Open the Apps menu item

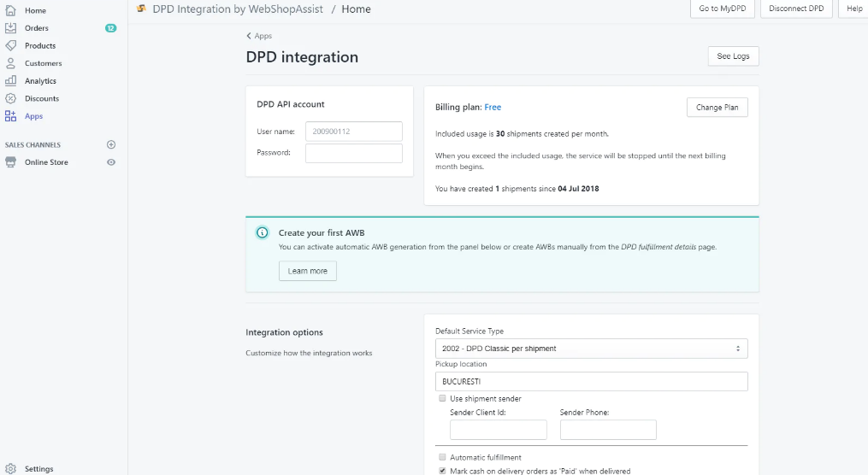coord(33,116)
